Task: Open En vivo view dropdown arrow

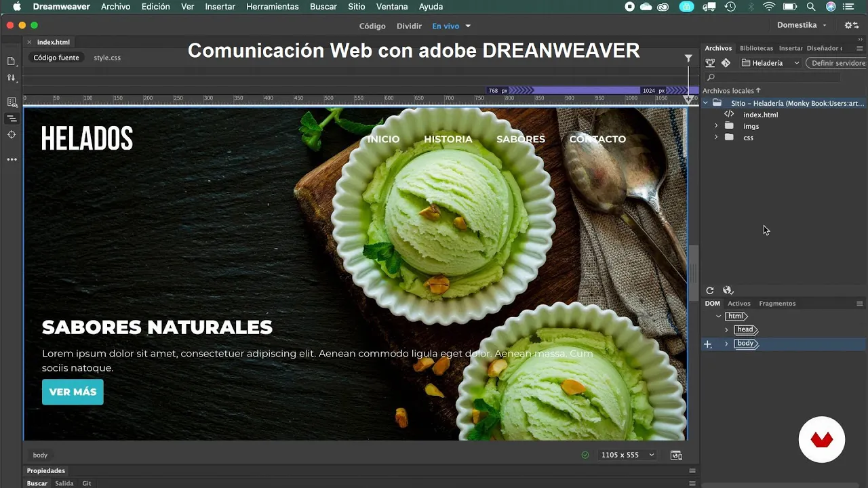Action: click(468, 26)
